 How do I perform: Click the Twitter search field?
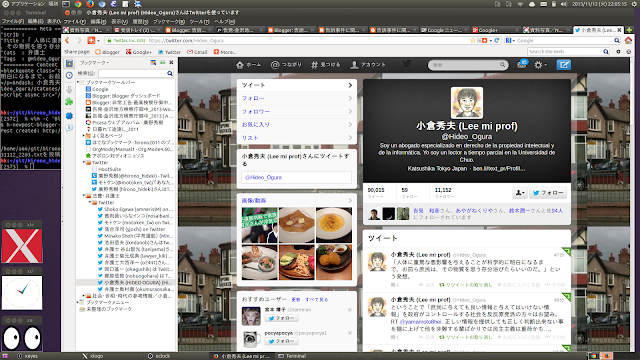(467, 64)
